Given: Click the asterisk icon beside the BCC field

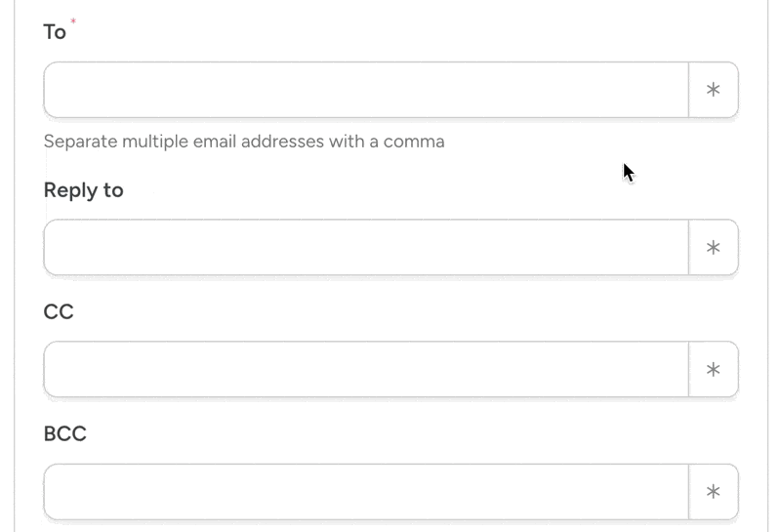Looking at the screenshot, I should tap(713, 491).
